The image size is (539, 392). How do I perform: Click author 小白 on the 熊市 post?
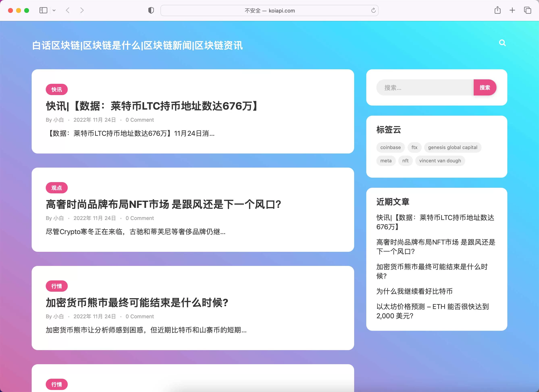pos(59,316)
